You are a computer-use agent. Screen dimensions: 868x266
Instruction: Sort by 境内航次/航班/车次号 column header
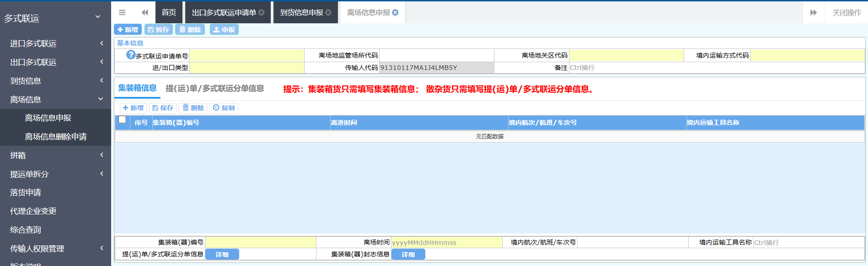[597, 122]
